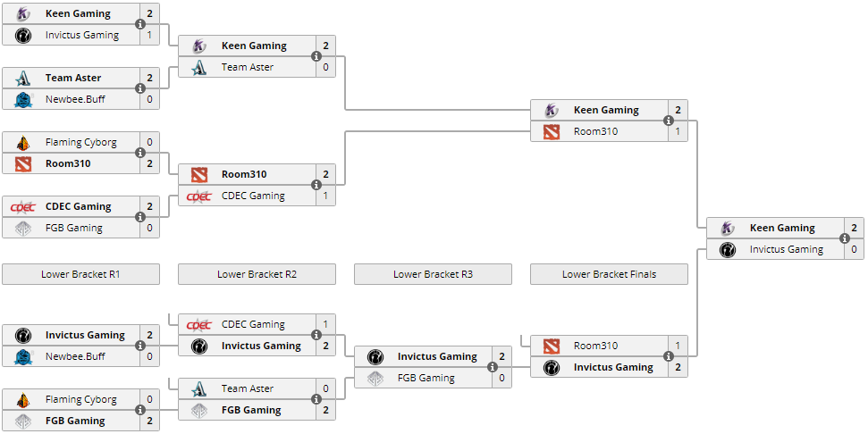Show info for Invictus Gaming vs FGB Gaming match
The image size is (868, 434).
point(493,367)
